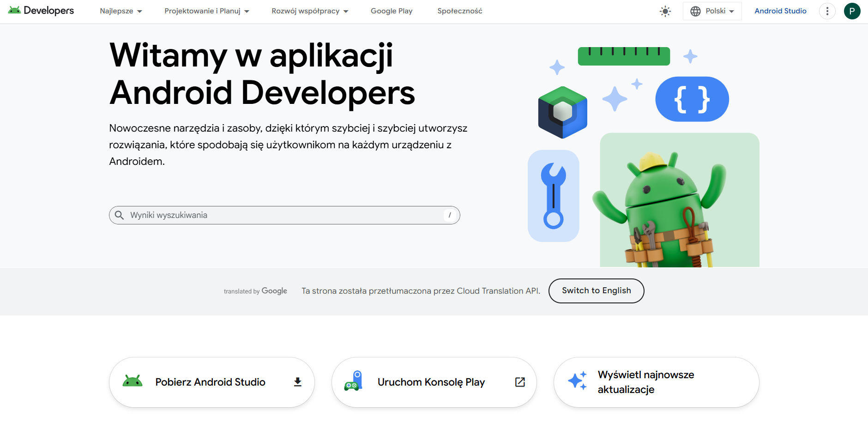Click the Play Console gamepad icon
The image size is (868, 441).
pos(353,381)
